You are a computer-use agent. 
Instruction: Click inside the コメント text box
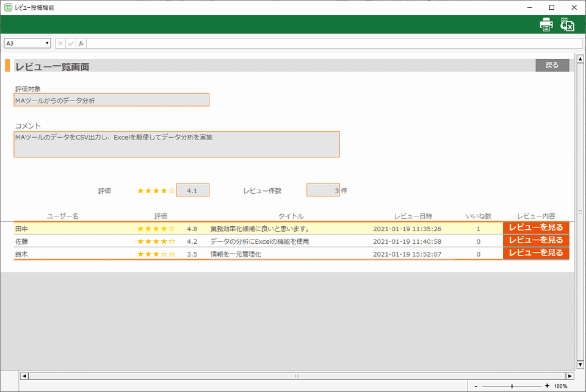click(176, 144)
